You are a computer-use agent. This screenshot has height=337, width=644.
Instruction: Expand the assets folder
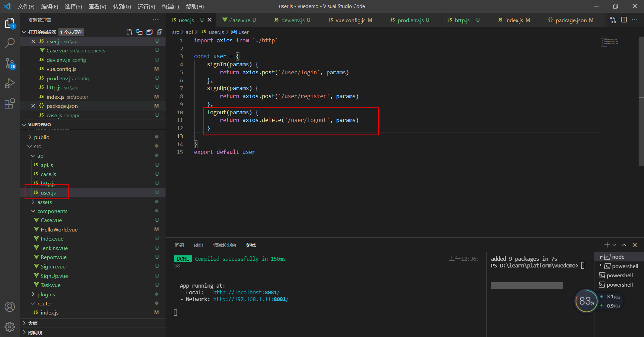coord(44,202)
